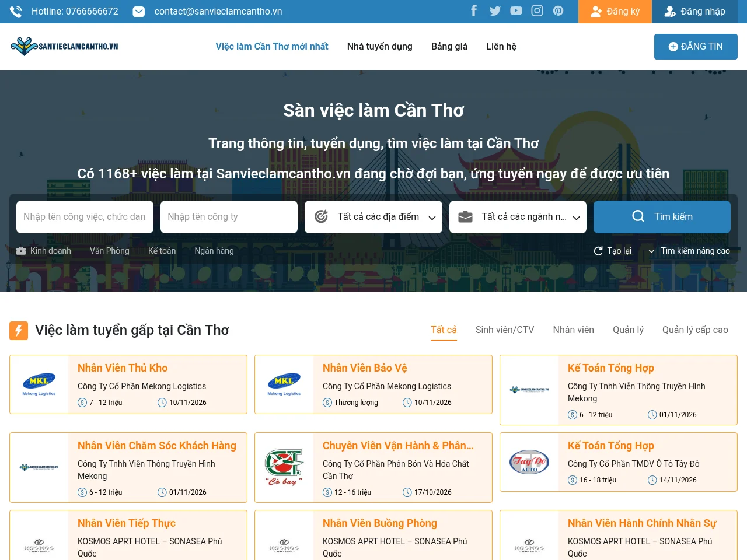Open Nhân Viên Hành Chính Nhân Sự job
This screenshot has width=747, height=560.
click(642, 523)
